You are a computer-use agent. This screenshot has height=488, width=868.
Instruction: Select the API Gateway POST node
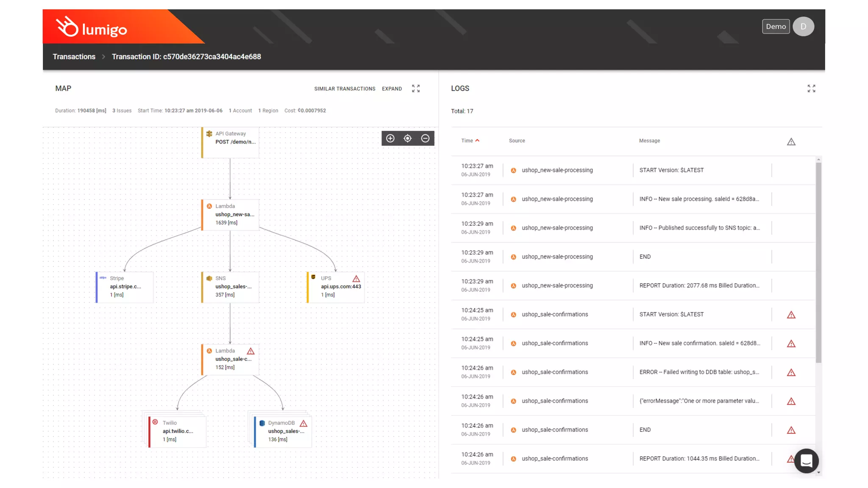[231, 142]
